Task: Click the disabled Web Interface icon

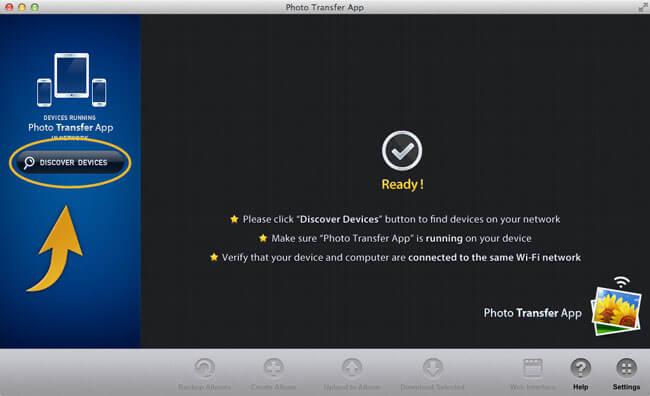Action: coord(533,367)
